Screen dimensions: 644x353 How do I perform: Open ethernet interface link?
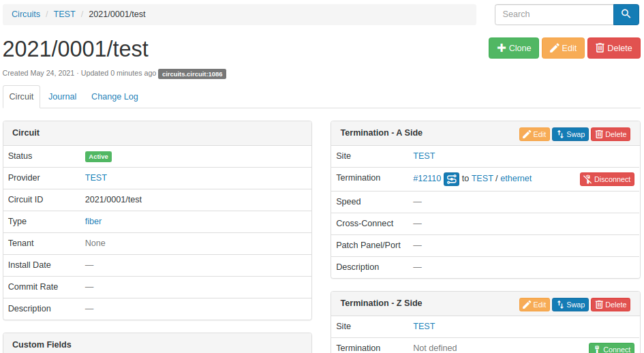click(516, 179)
